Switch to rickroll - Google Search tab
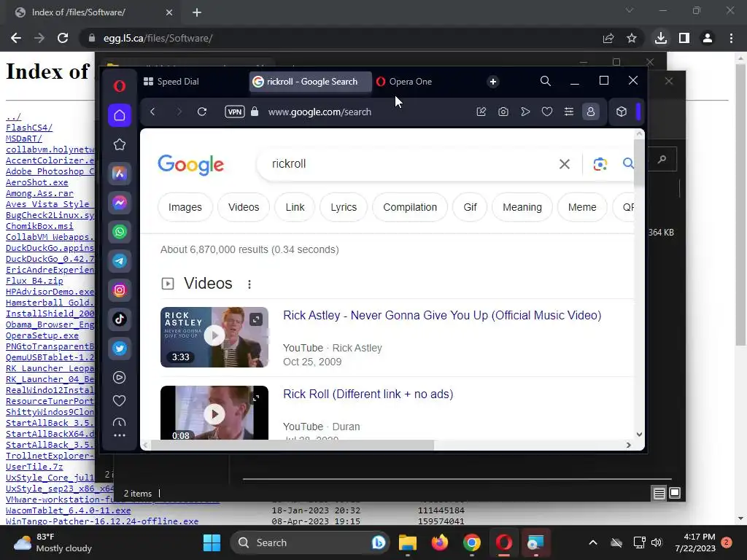Viewport: 747px width, 560px height. click(x=310, y=82)
